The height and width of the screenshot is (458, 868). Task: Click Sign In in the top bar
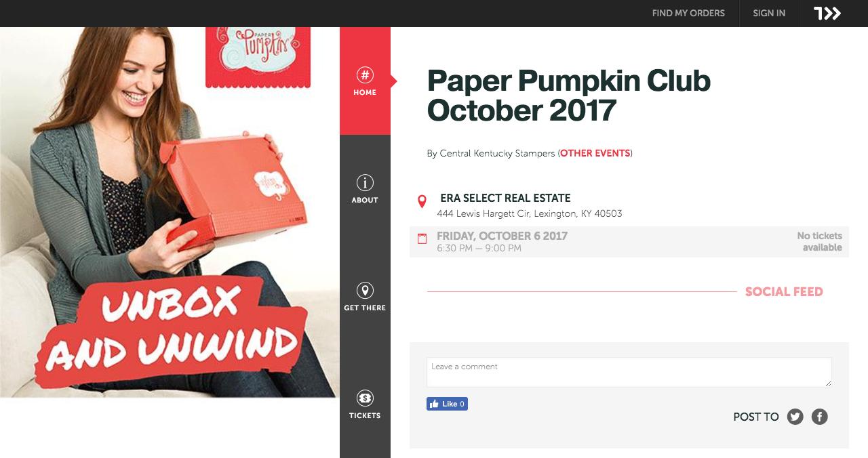[769, 13]
